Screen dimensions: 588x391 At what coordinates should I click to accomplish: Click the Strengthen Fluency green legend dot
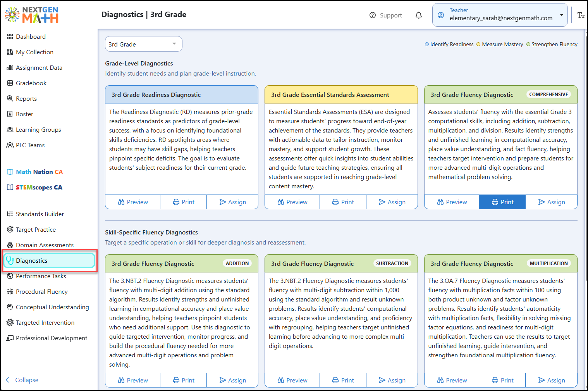click(528, 44)
